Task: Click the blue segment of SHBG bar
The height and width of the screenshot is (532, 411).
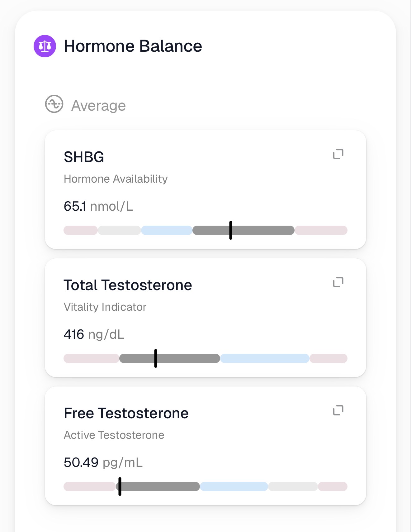Action: (x=167, y=230)
